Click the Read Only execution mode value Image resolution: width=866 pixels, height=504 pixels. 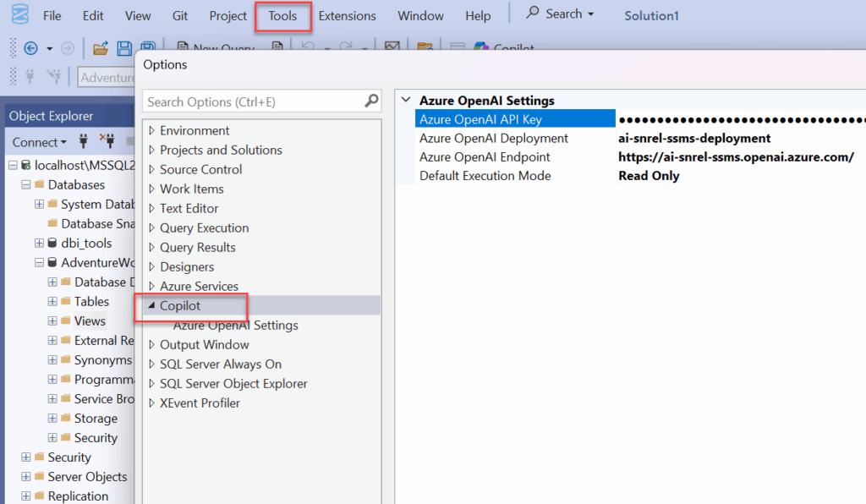[x=649, y=176]
